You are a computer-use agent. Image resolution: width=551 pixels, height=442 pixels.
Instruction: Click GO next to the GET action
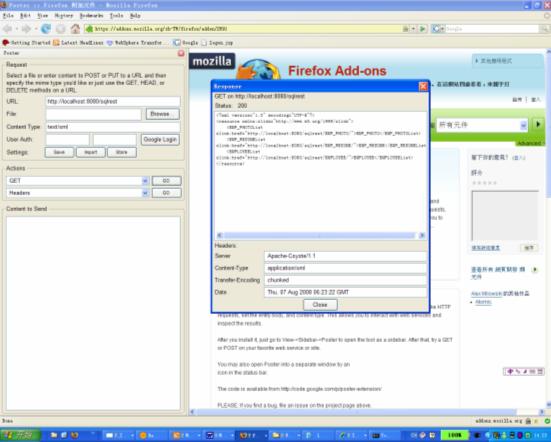(167, 181)
